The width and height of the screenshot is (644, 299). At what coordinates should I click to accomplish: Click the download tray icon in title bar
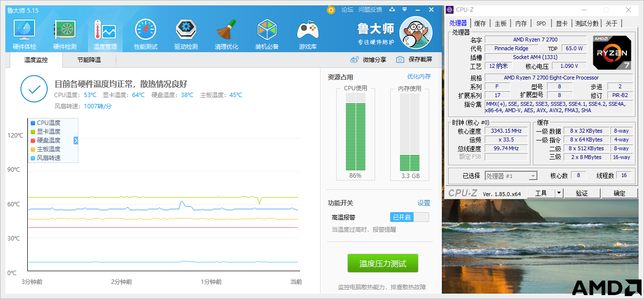[392, 9]
